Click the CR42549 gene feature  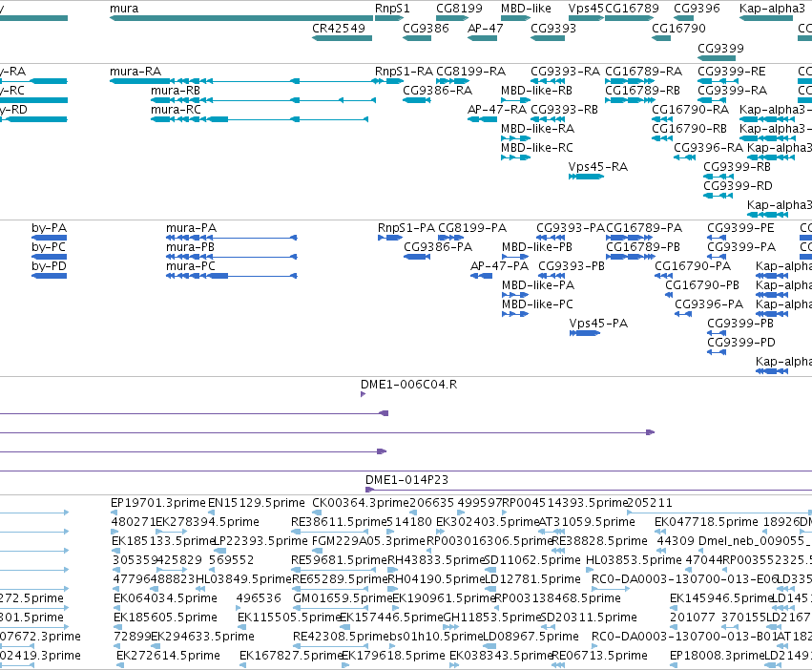(x=342, y=38)
